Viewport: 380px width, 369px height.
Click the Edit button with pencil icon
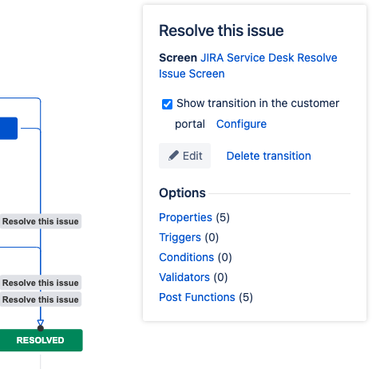[185, 156]
